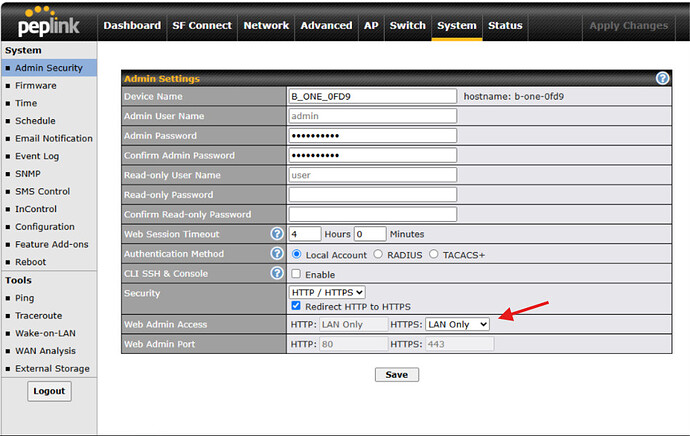690x436 pixels.
Task: Select the System tab
Action: click(x=457, y=26)
